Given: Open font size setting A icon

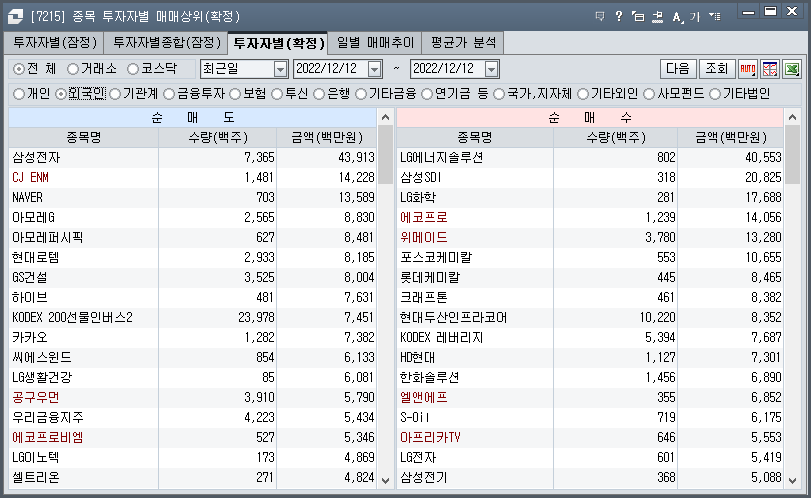Looking at the screenshot, I should pyautogui.click(x=677, y=17).
